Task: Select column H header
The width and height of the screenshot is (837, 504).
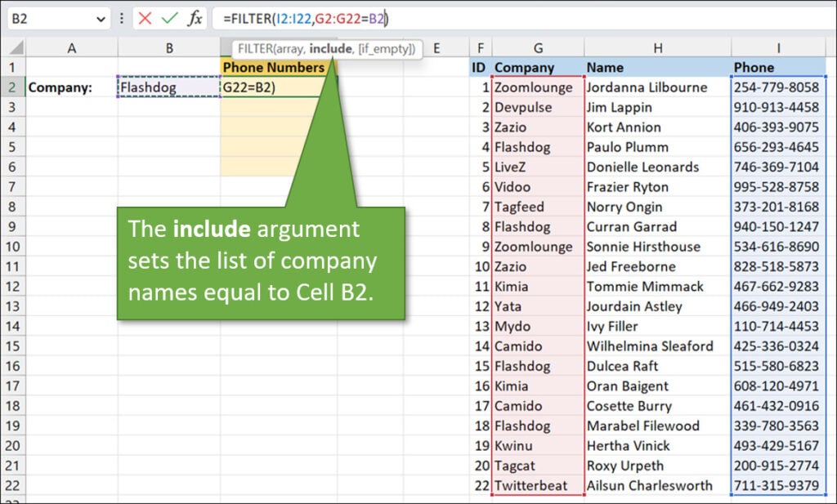Action: tap(657, 48)
